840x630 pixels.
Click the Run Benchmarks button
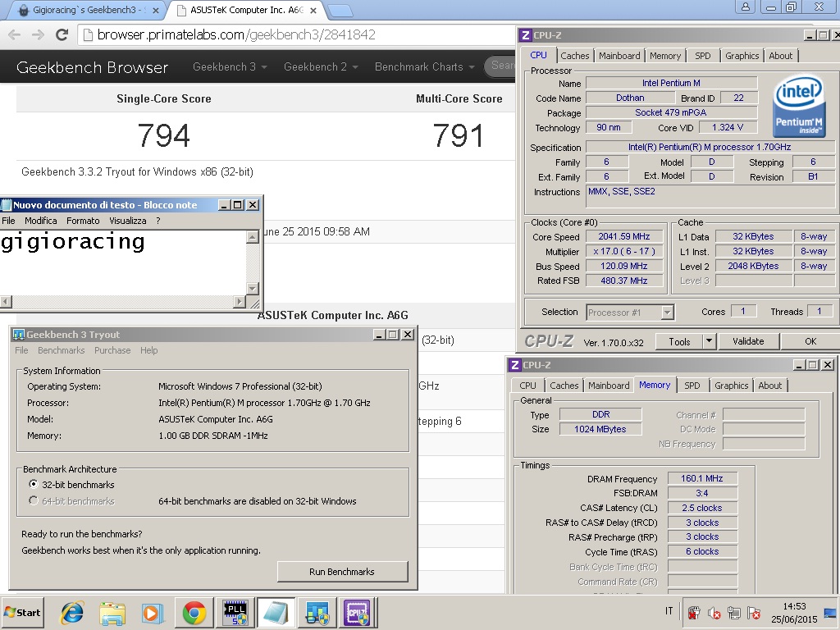tap(342, 572)
